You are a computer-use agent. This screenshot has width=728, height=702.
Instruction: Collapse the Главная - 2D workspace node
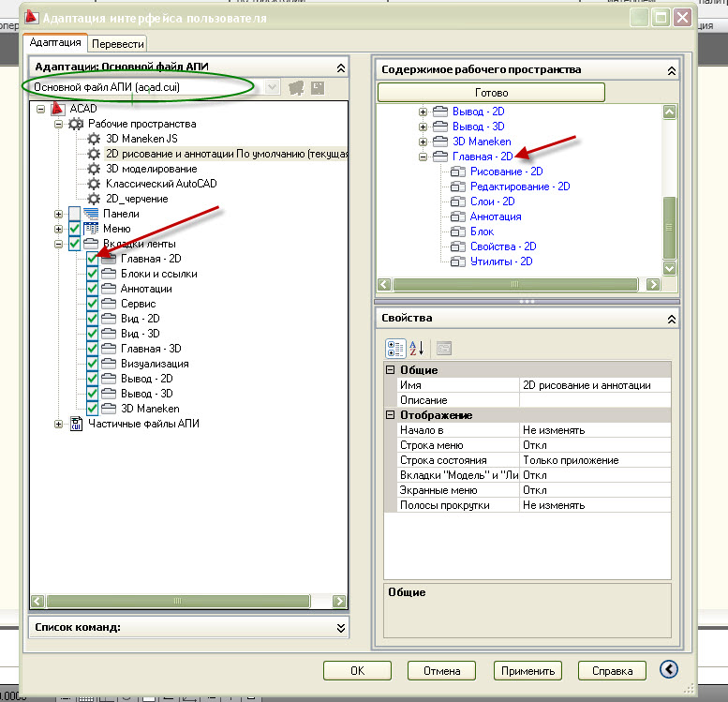pos(423,157)
